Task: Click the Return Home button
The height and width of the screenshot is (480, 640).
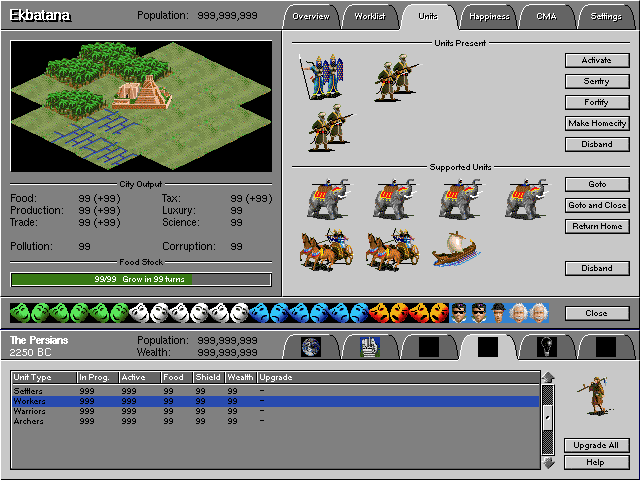Action: tap(597, 226)
